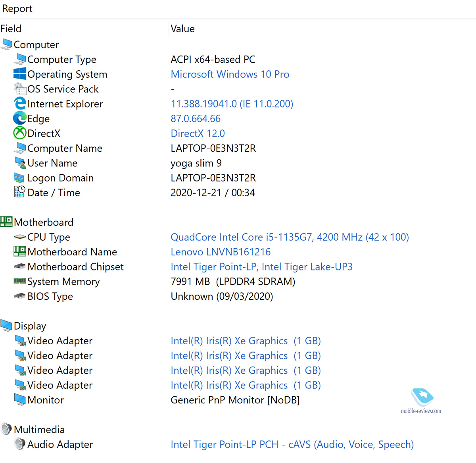The image size is (476, 463).
Task: Click the Audio Adapter speaker icon
Action: tap(19, 444)
